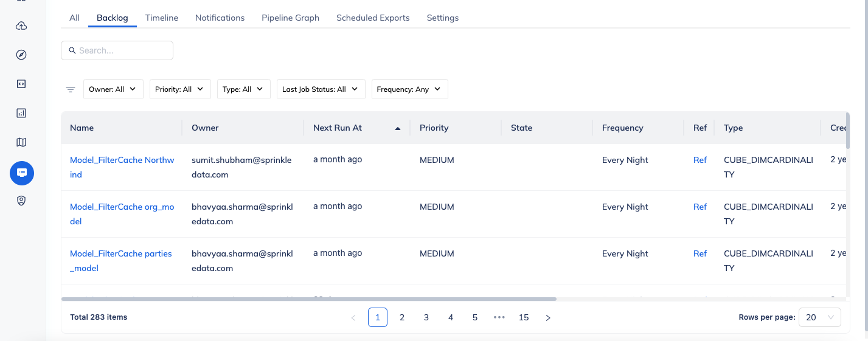Open the compass explore icon in sidebar
The height and width of the screenshot is (341, 868).
click(x=21, y=55)
